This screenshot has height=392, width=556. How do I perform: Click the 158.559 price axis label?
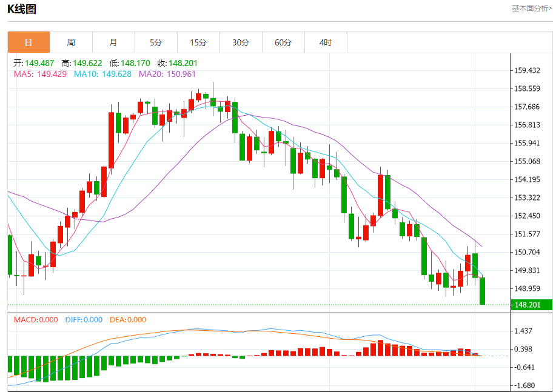(x=527, y=88)
